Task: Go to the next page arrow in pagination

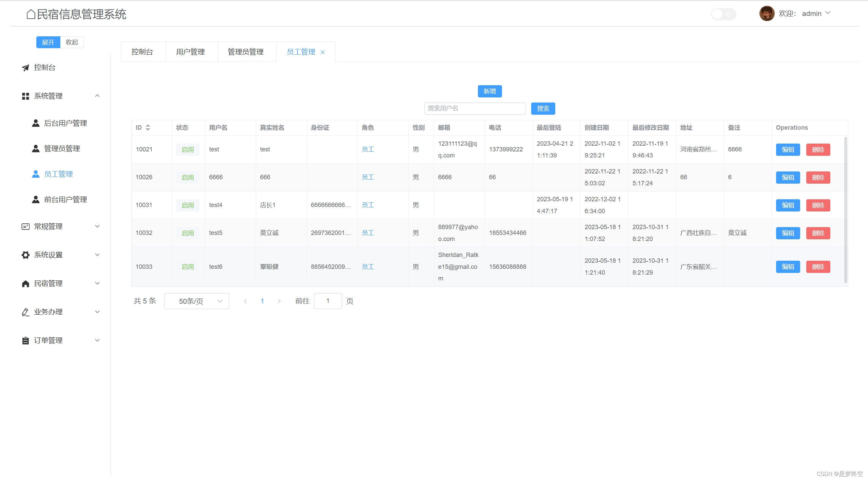Action: click(x=279, y=301)
